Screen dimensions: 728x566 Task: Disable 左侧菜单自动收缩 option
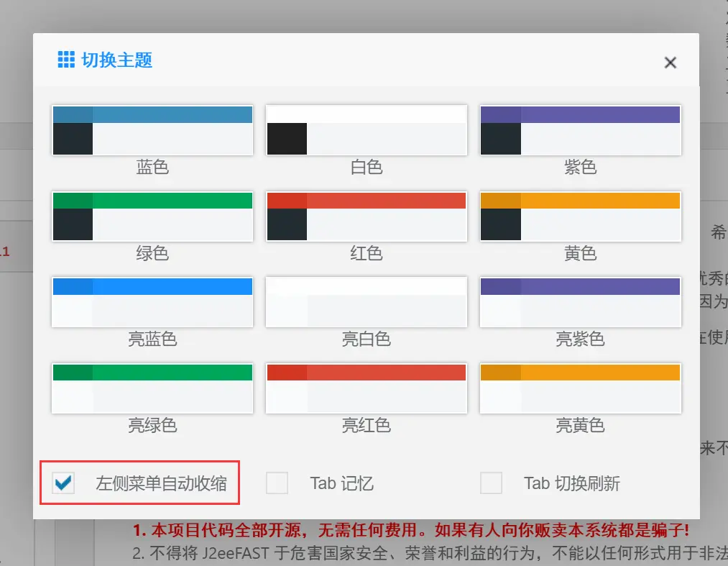click(x=63, y=483)
